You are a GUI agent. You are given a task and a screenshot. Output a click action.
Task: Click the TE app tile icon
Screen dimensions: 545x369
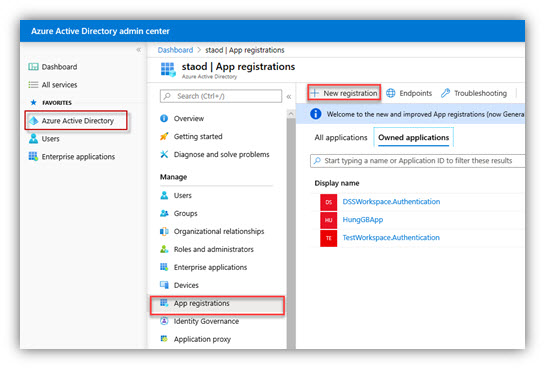tap(328, 238)
